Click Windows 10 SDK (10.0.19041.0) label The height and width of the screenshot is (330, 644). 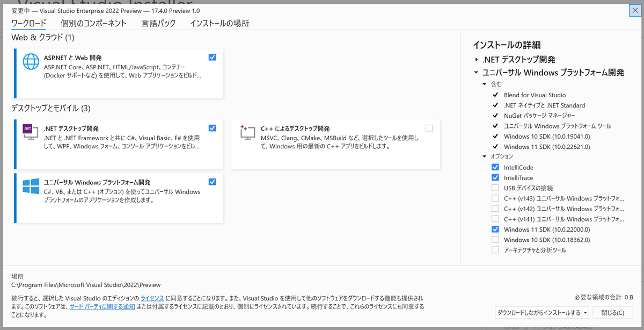click(x=547, y=137)
